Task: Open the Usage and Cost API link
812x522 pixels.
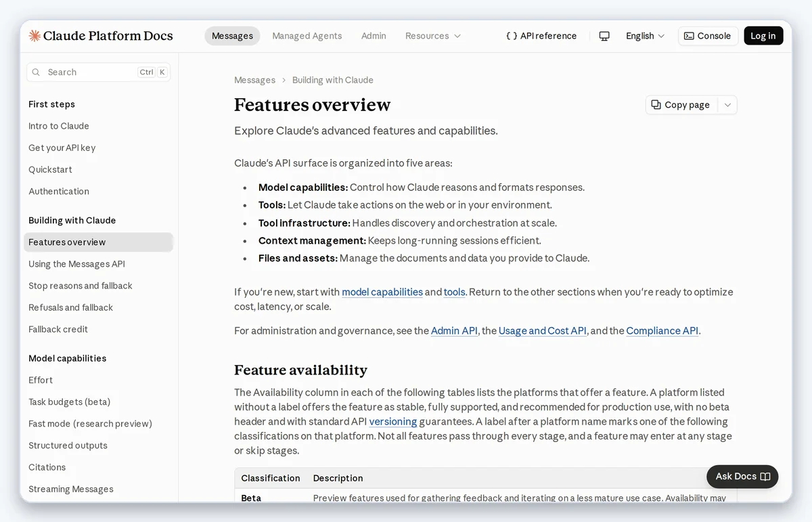Action: pos(543,331)
